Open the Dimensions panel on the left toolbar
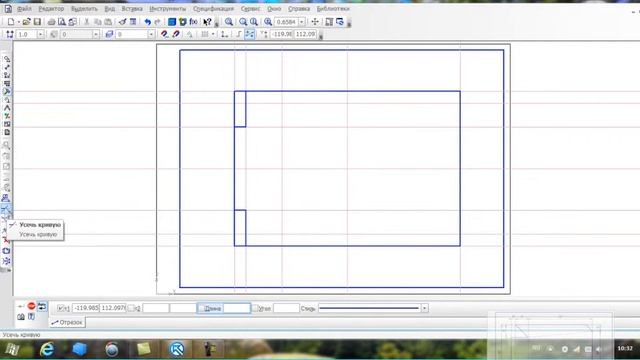 tap(7, 67)
